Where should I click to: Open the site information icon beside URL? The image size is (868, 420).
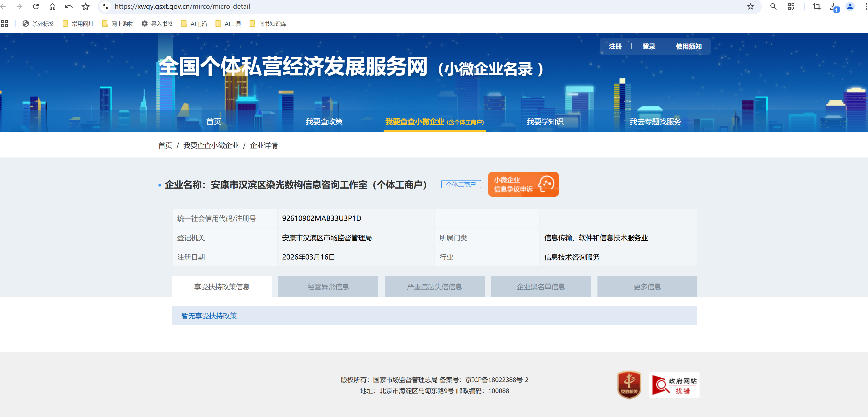105,6
